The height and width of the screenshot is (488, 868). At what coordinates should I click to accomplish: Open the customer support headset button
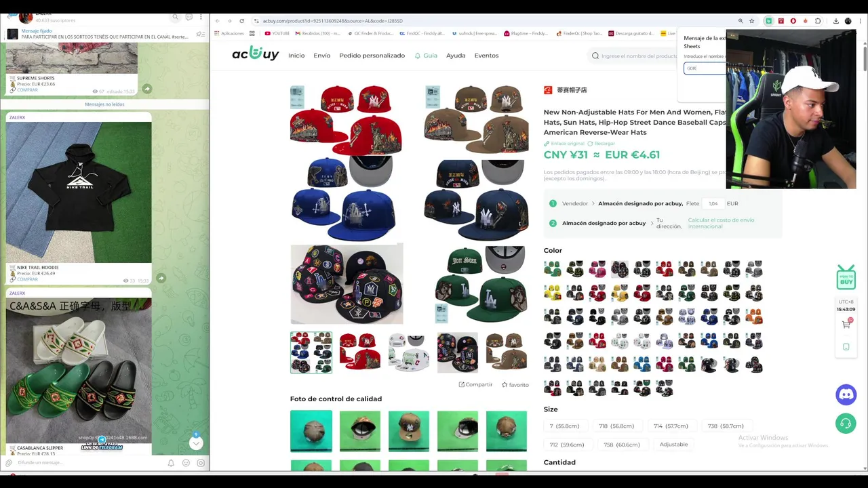pos(846,424)
